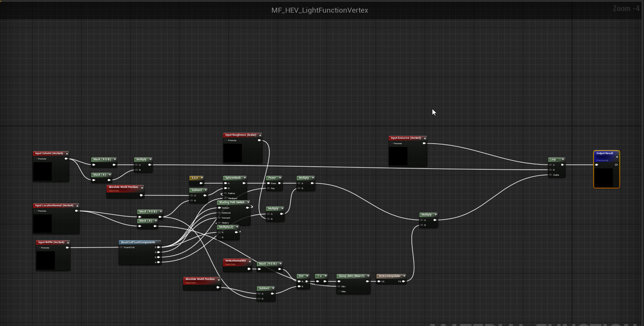Collapse the Input LocationNormal node with its arrow
644x326 pixels.
pyautogui.click(x=77, y=206)
